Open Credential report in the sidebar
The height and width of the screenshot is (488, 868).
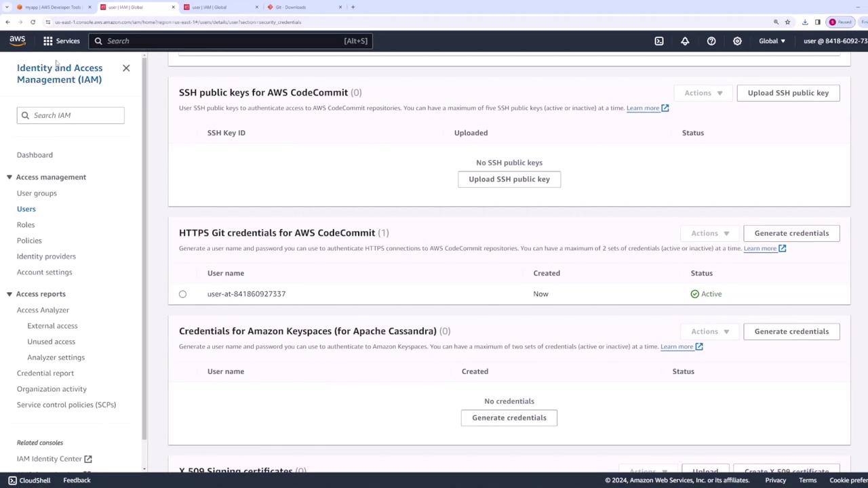pyautogui.click(x=45, y=373)
